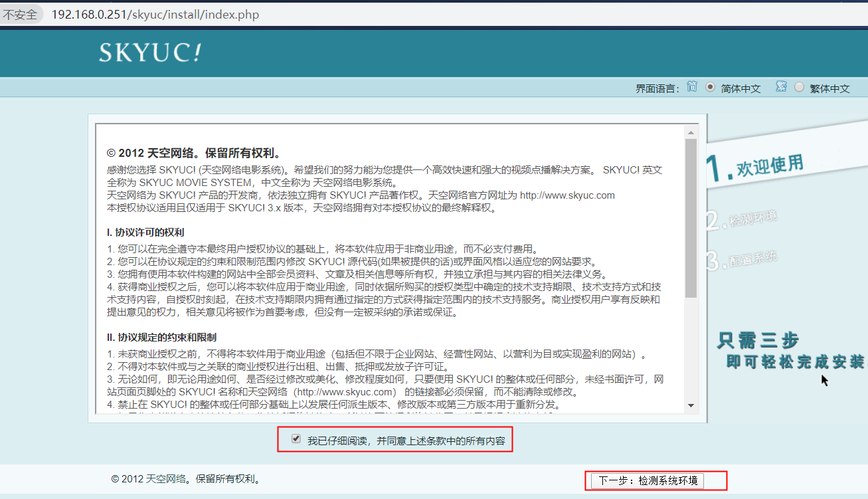Click the license box scroll-down arrow
Image resolution: width=868 pixels, height=499 pixels.
pos(691,405)
